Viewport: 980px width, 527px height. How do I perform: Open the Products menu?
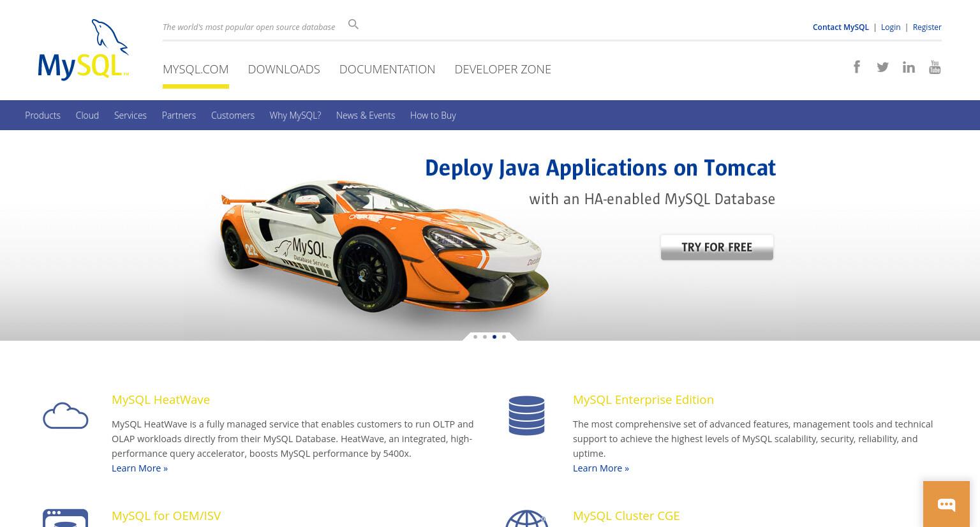[x=43, y=115]
